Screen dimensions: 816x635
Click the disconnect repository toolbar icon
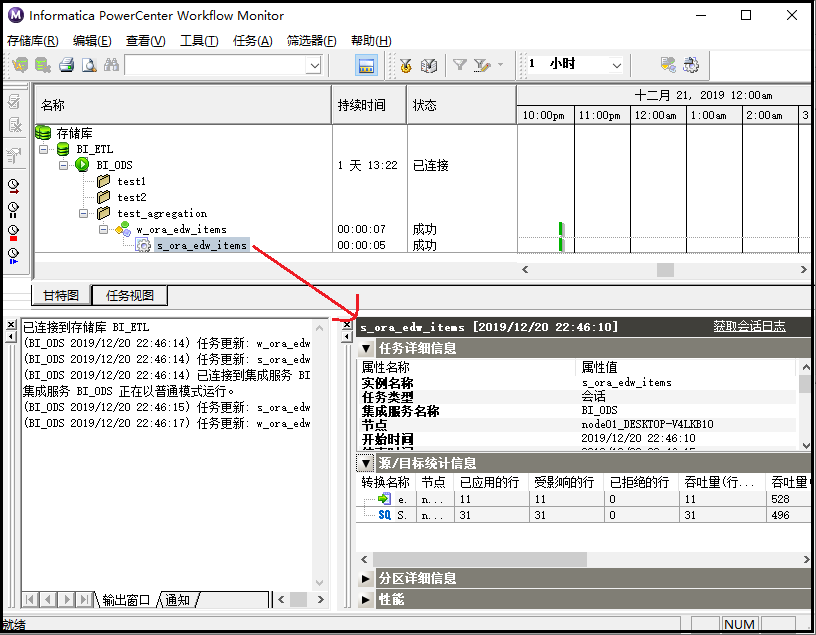(43, 65)
